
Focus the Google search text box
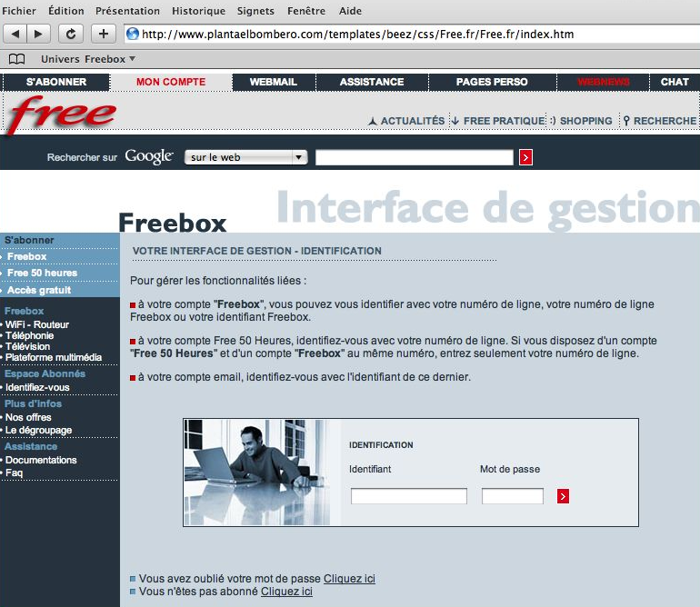pos(414,157)
